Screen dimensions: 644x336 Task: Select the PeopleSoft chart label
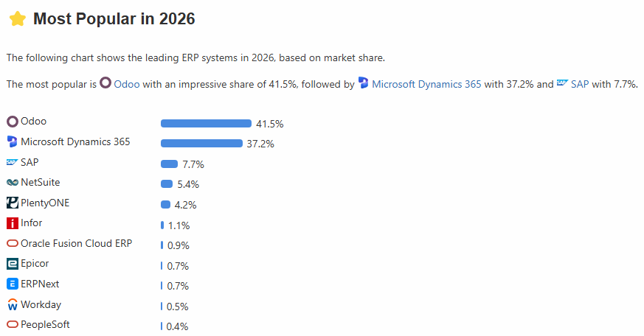tap(45, 324)
